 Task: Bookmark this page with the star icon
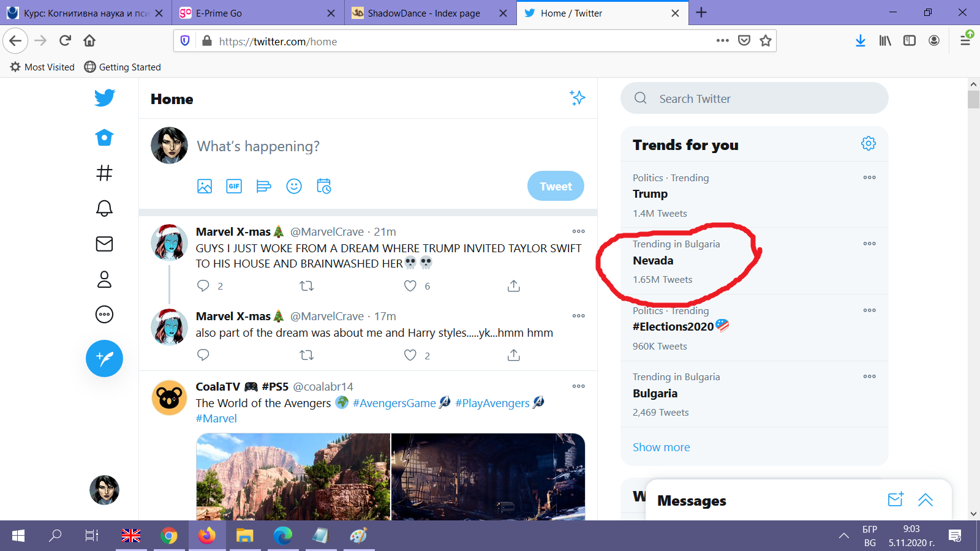(x=766, y=40)
